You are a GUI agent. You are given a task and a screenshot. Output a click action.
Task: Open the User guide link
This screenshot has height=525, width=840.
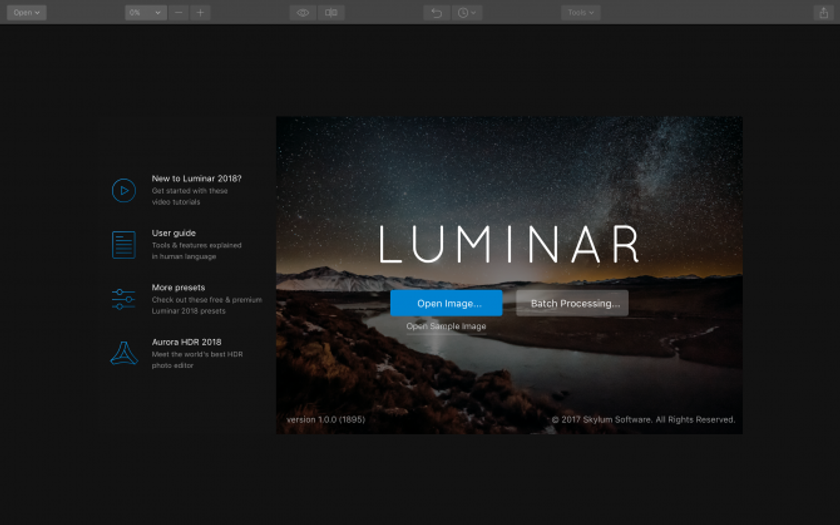(174, 233)
